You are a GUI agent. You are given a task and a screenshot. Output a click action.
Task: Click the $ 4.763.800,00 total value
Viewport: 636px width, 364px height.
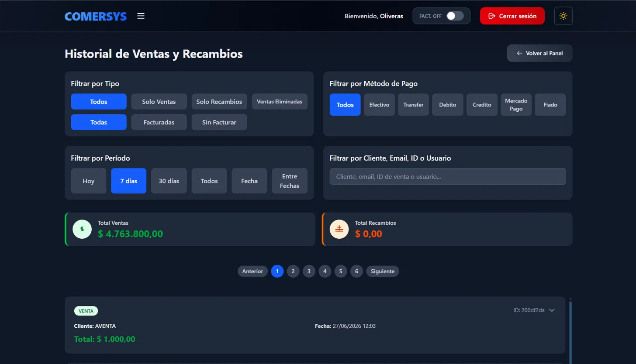coord(130,234)
